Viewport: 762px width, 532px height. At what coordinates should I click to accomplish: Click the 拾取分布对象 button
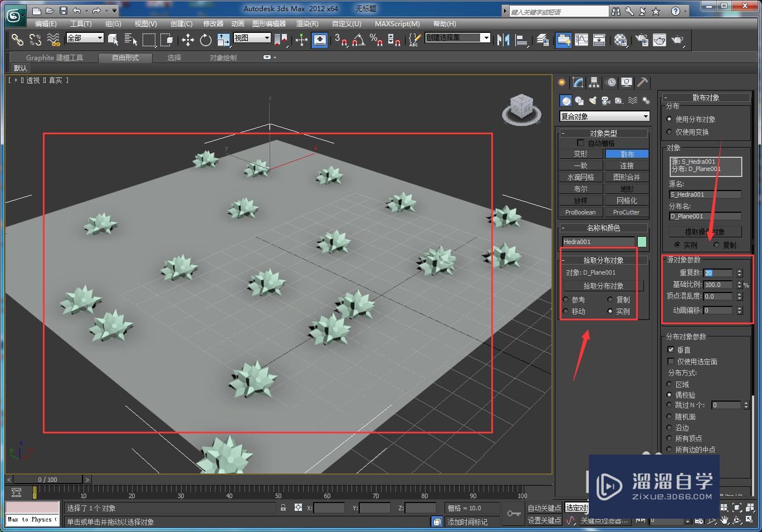(x=603, y=286)
